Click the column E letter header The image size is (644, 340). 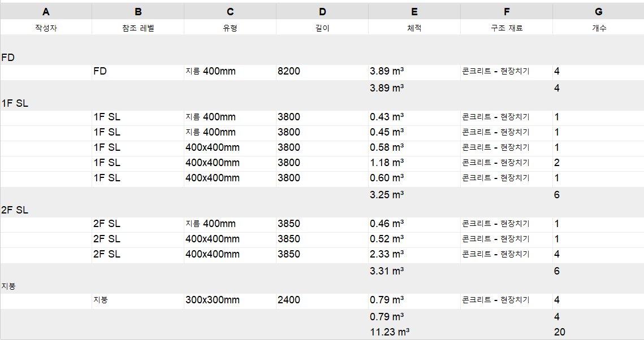(414, 12)
